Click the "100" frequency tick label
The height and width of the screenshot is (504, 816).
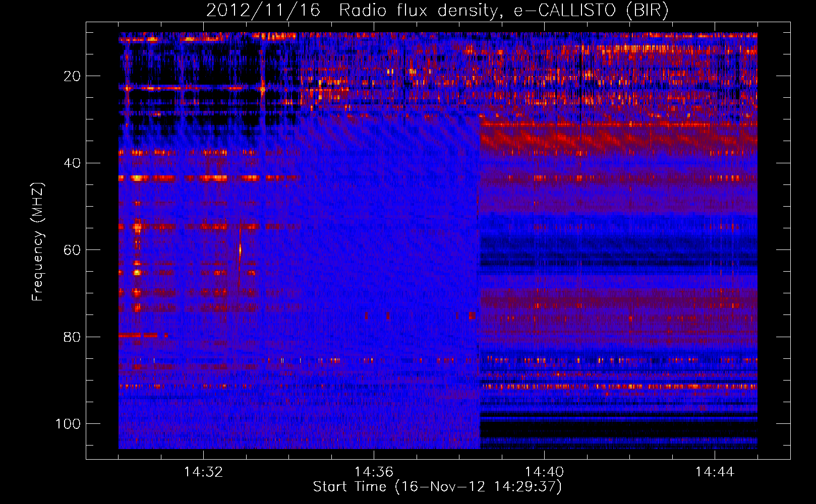(68, 424)
